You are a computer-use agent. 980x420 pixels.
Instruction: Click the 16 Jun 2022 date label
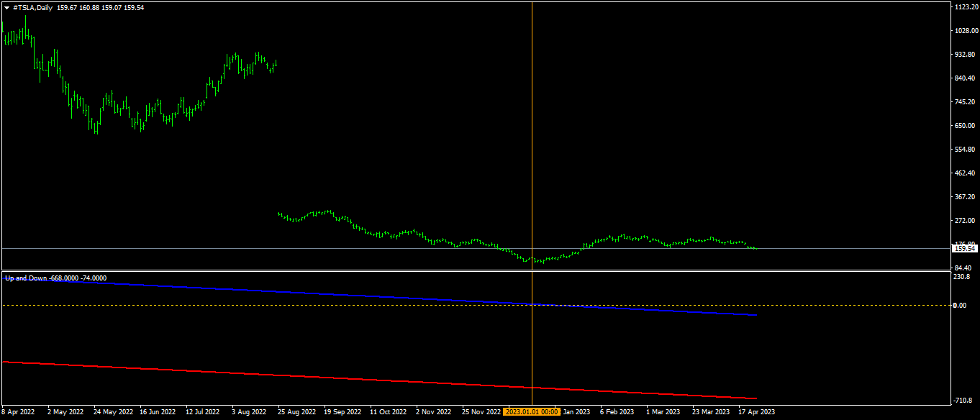[158, 412]
